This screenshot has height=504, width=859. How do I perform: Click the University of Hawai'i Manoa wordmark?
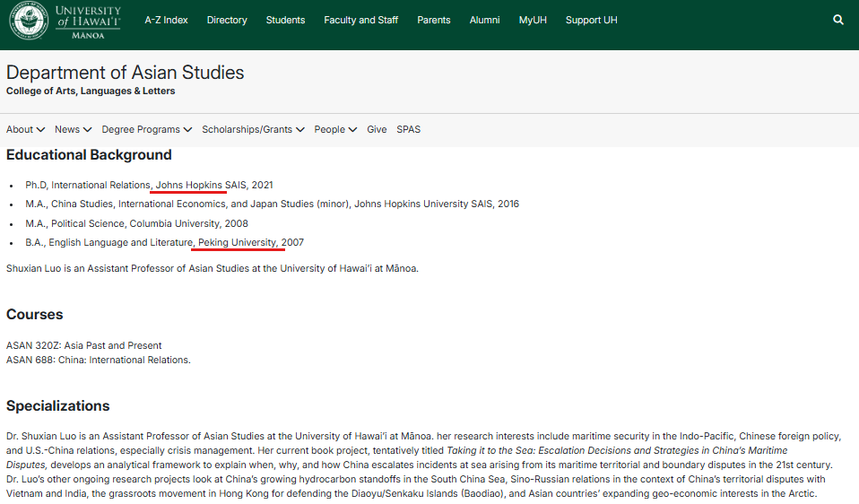[88, 22]
